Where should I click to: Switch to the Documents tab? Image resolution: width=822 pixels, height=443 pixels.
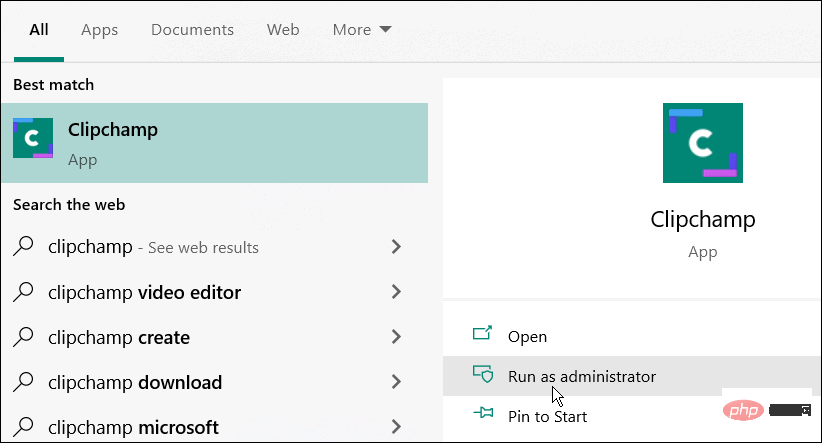192,30
